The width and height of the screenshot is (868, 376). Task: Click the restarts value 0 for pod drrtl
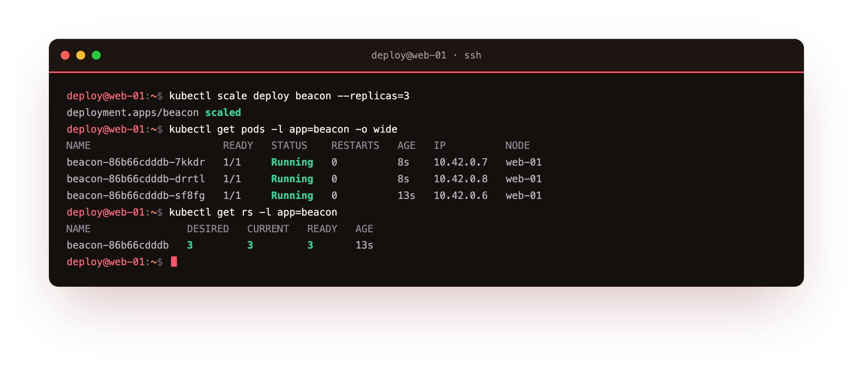tap(334, 179)
